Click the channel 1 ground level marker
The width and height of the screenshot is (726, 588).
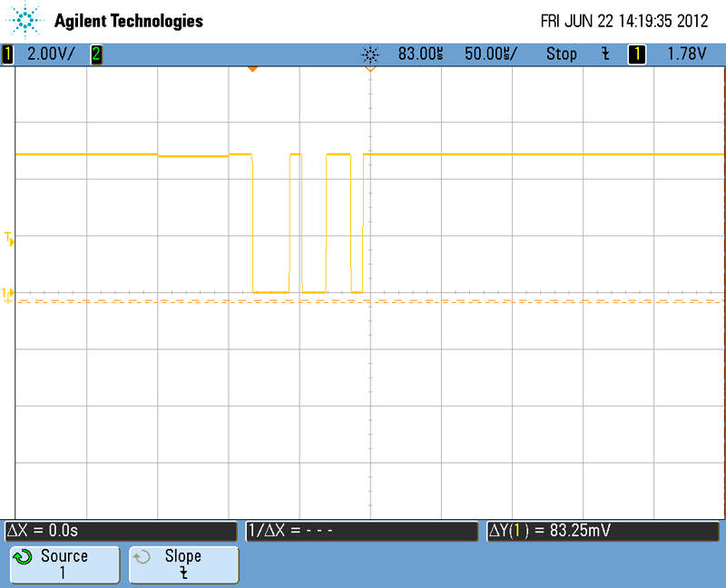[x=8, y=295]
